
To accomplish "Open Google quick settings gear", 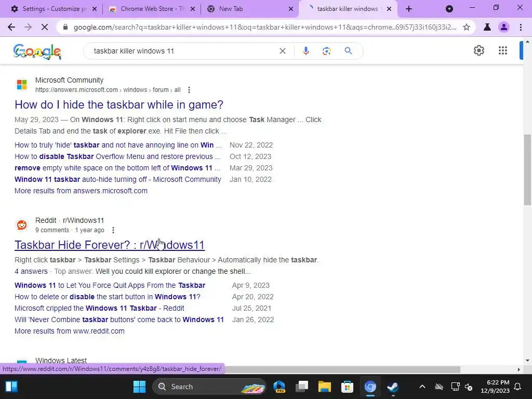I will tap(478, 50).
